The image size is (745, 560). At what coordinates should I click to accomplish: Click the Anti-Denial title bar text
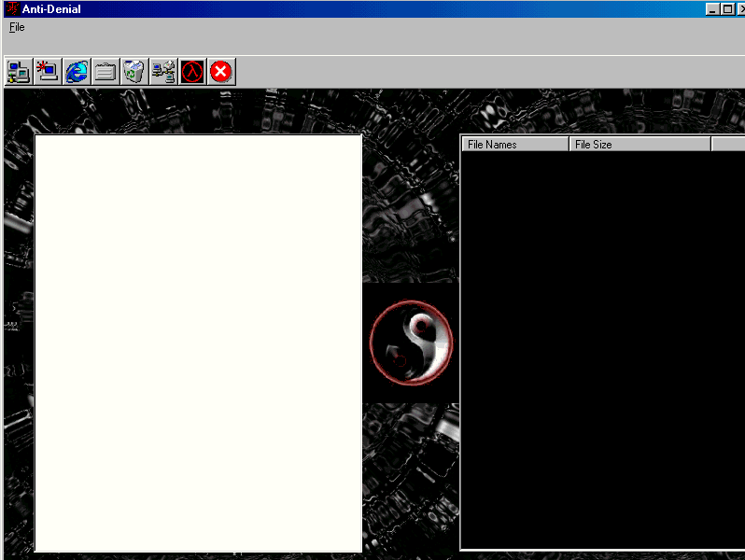click(51, 9)
